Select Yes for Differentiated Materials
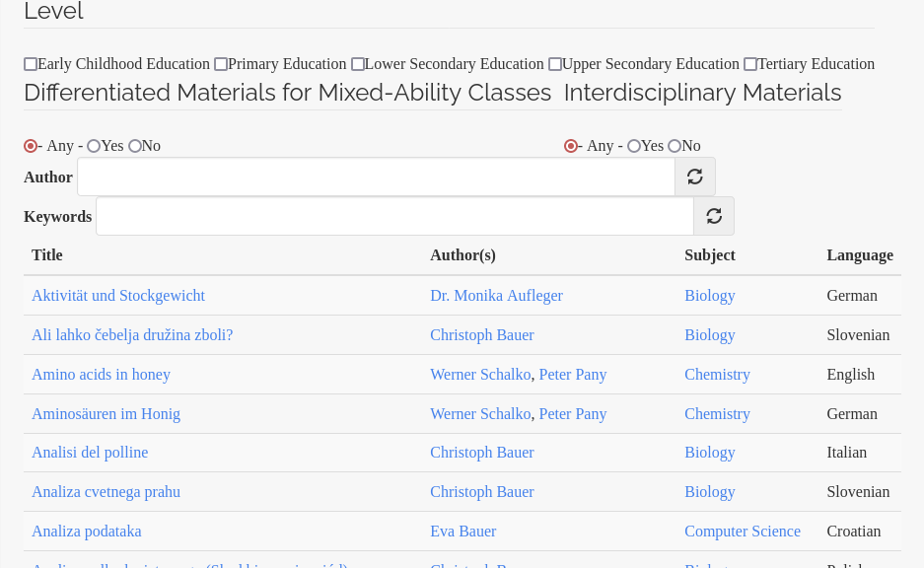The height and width of the screenshot is (568, 924). tap(94, 146)
